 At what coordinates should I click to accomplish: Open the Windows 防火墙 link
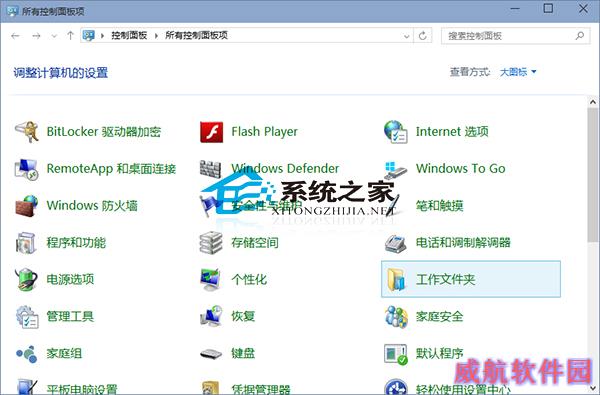92,206
